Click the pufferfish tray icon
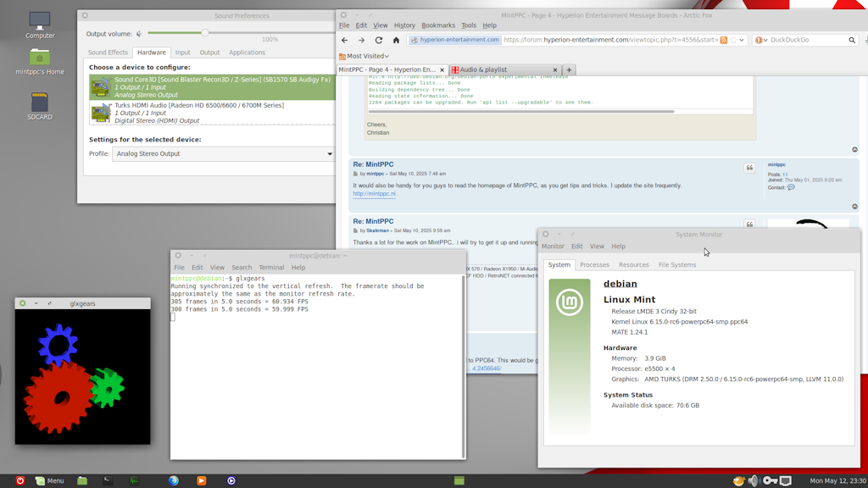868x488 pixels. [x=738, y=481]
